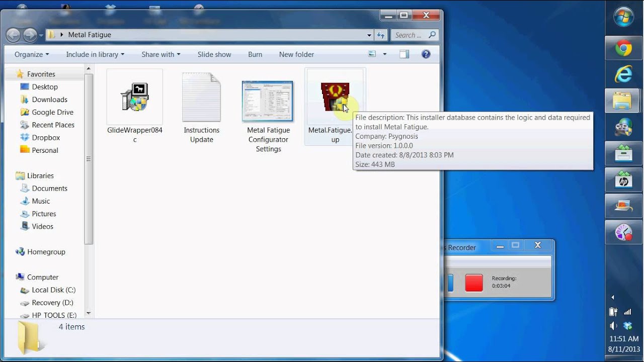Click the network signal tray icon
Screen dimensions: 644x362
627,312
